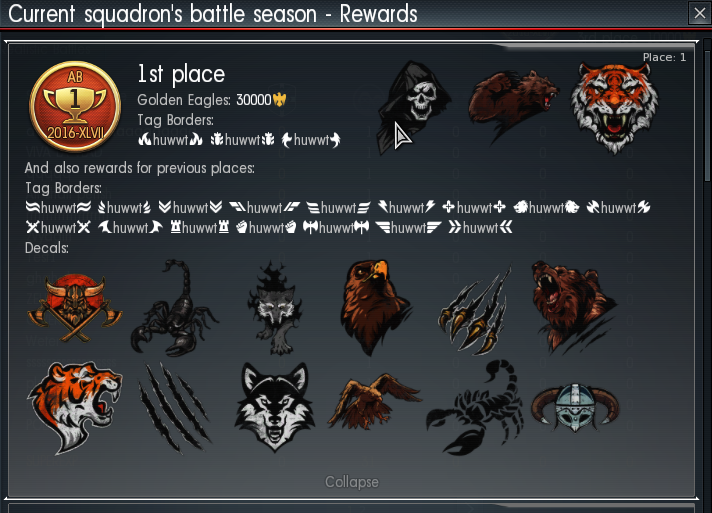Click the AB 1st place trophy medal

click(75, 106)
